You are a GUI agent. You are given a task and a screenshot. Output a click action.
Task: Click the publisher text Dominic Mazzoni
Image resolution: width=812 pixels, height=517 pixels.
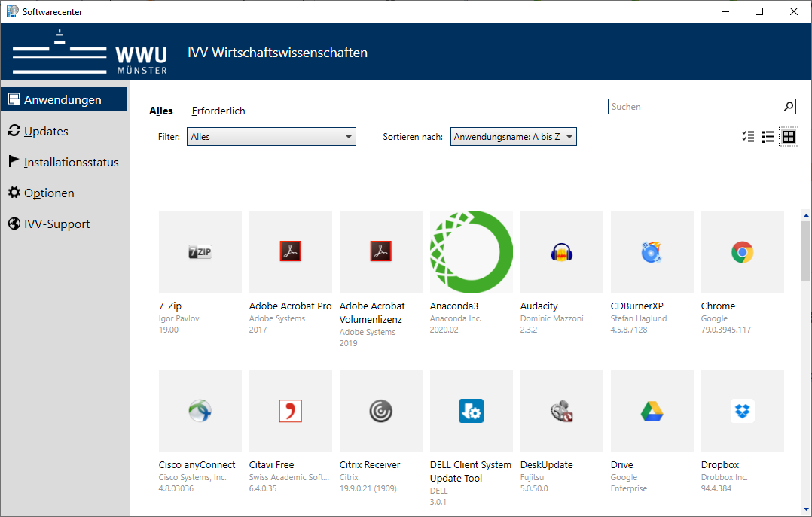click(x=551, y=318)
